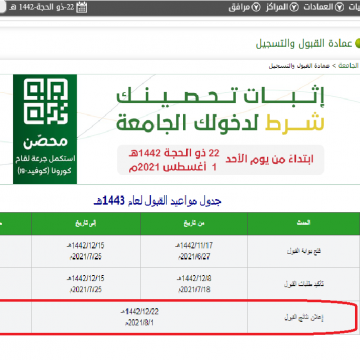
Task: Click the محصّن label in green panel
Action: (45, 141)
